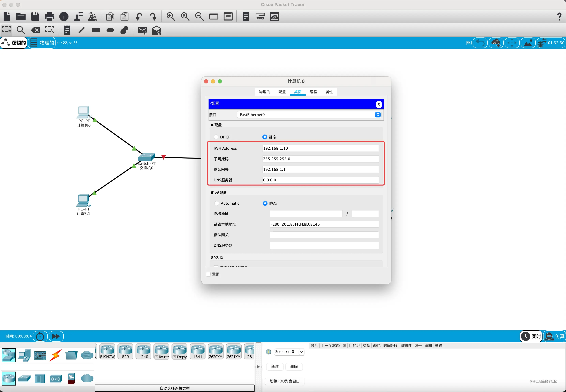Open the FastEthernet0 interface dropdown
Screen dimensions: 566x392
point(309,114)
